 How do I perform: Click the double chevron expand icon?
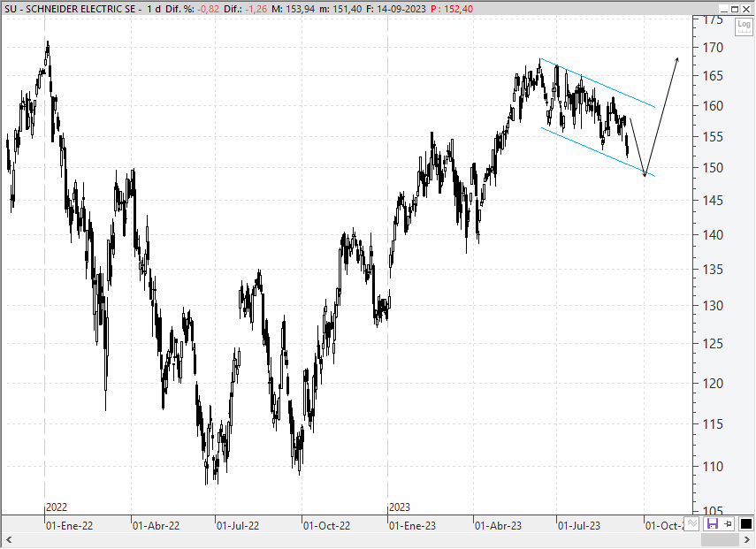(691, 523)
